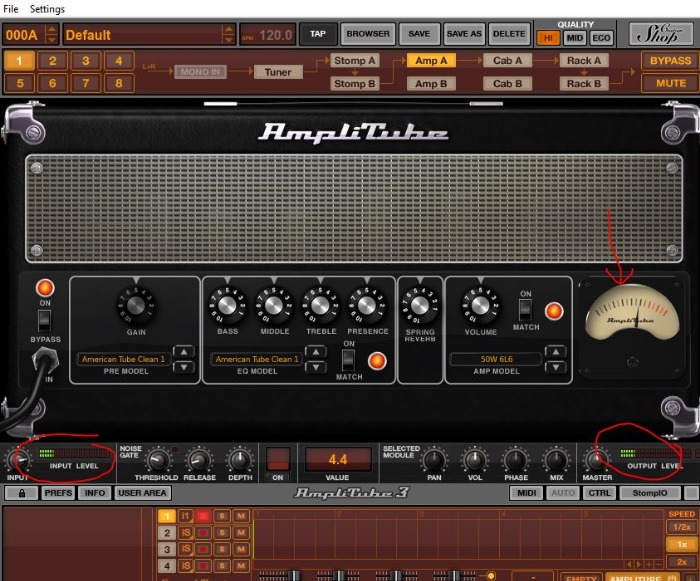Click the EQ MODEL up arrow
Screen dimensions: 700x581
click(316, 352)
